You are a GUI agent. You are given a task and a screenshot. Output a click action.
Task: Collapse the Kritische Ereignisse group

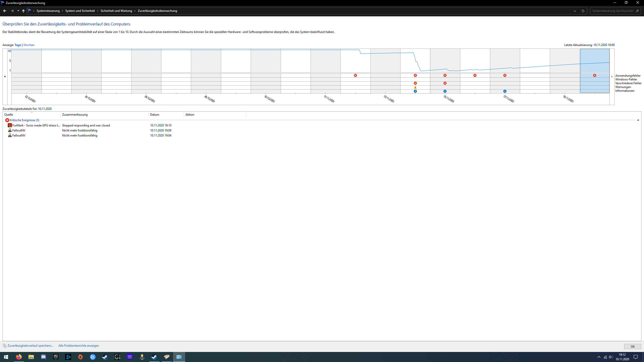tap(638, 120)
